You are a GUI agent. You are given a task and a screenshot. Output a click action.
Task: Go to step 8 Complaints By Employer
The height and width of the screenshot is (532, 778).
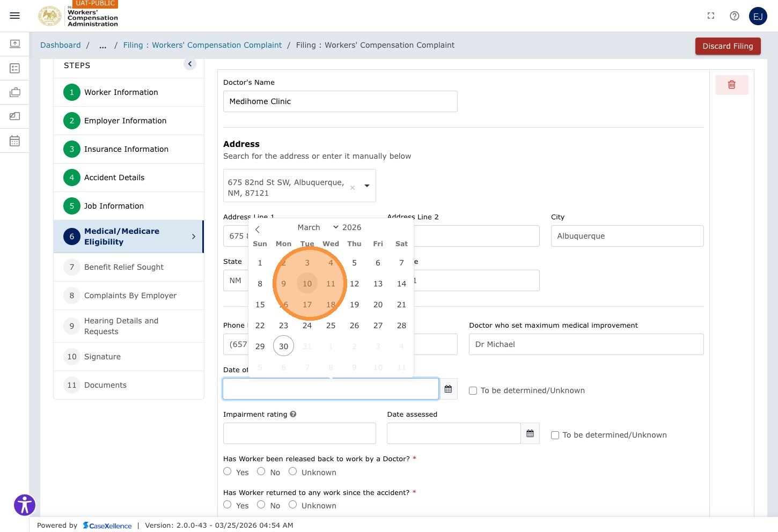click(129, 295)
